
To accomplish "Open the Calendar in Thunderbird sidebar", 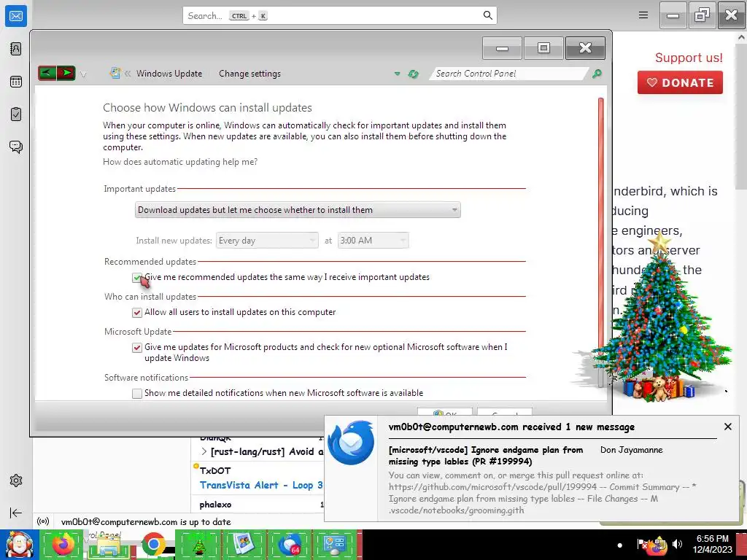I will pyautogui.click(x=16, y=82).
